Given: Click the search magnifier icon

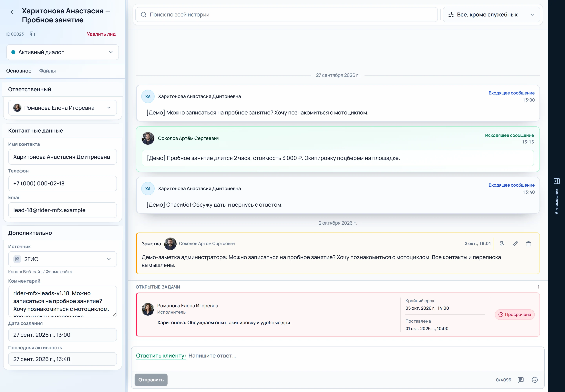Looking at the screenshot, I should 144,15.
